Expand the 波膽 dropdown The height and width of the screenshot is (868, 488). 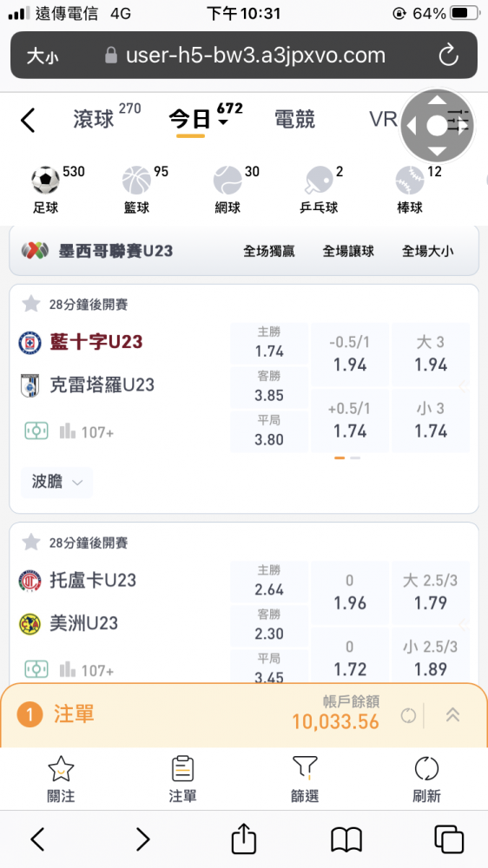(56, 482)
